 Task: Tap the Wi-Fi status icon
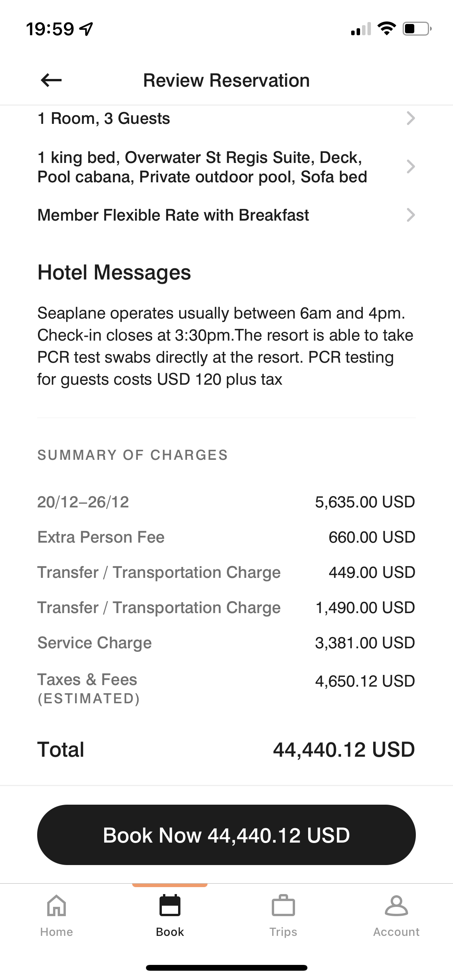386,29
